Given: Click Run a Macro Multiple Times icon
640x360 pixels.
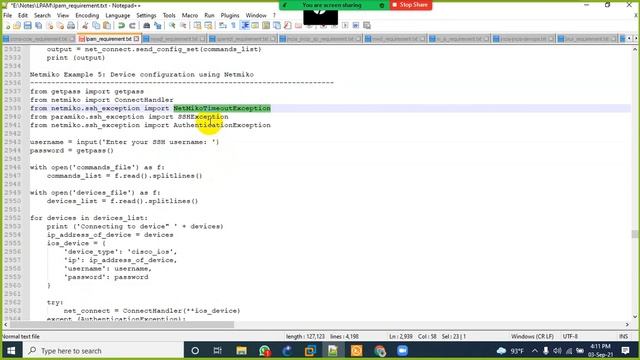Looking at the screenshot, I should pyautogui.click(x=356, y=26).
